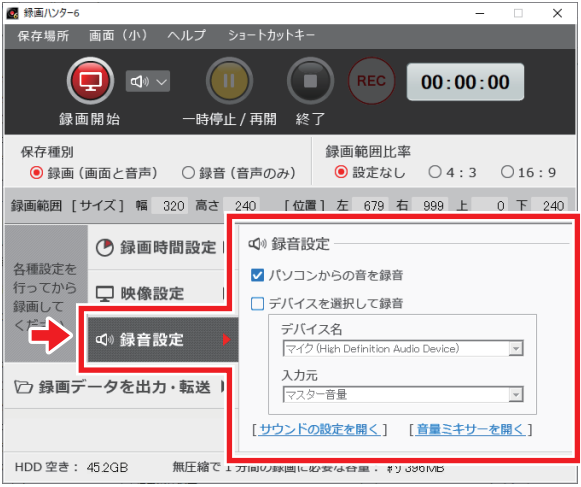Select 録音 (音声のみ) radio button
Screen dimensions: 581x487
188,173
